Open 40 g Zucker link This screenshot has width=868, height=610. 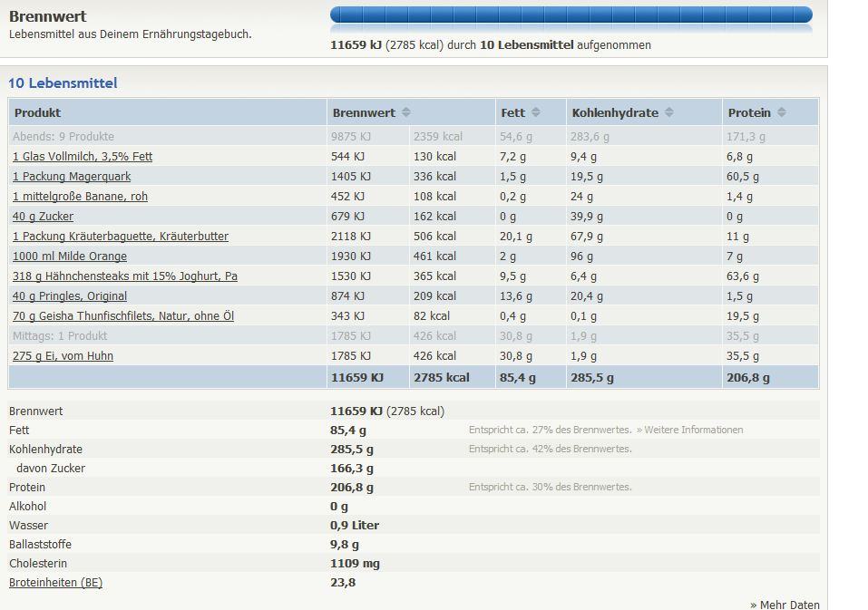click(x=44, y=217)
